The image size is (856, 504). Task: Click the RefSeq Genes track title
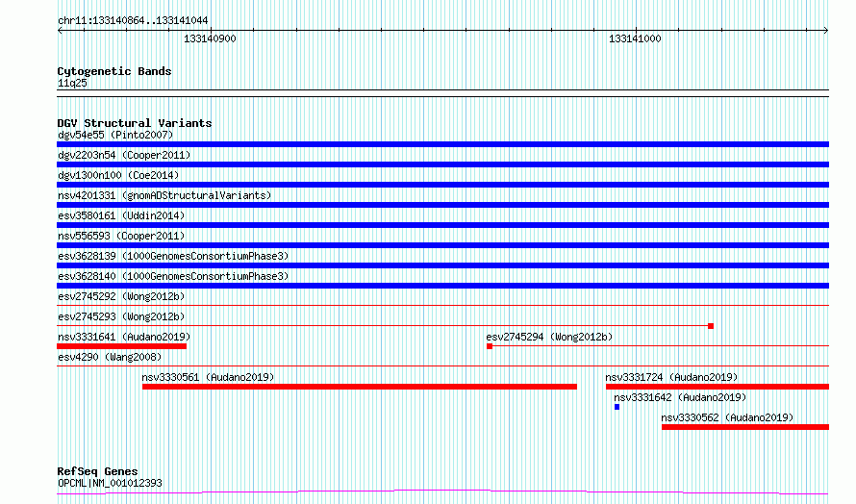pyautogui.click(x=98, y=471)
